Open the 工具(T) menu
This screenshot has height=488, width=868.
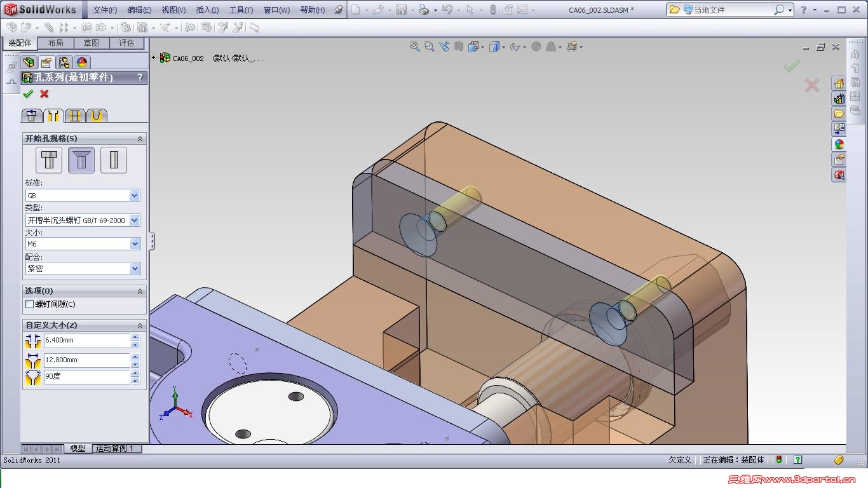pyautogui.click(x=241, y=10)
